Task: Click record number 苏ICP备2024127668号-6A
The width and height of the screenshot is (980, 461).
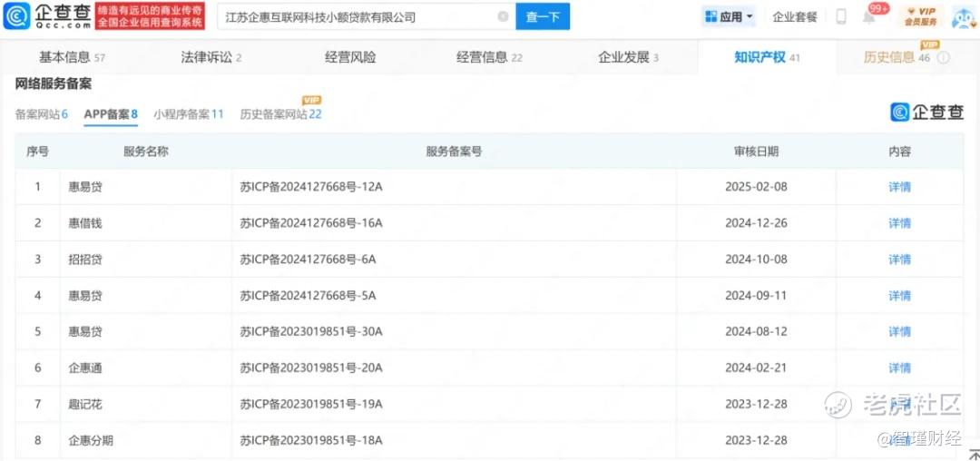Action: coord(308,260)
